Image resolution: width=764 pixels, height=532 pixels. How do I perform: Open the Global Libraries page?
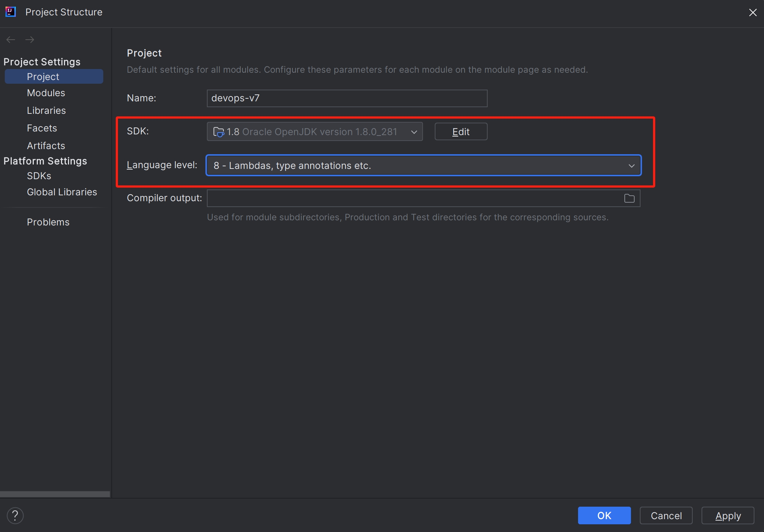pyautogui.click(x=62, y=192)
